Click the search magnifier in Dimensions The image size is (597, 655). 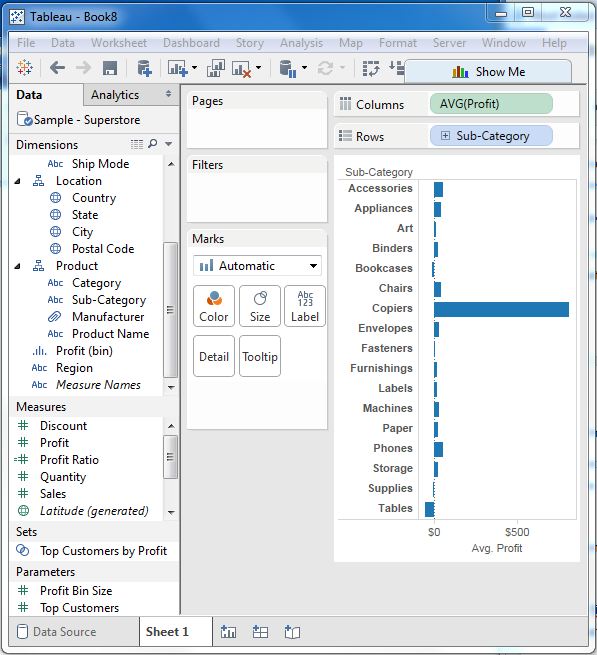pos(153,144)
